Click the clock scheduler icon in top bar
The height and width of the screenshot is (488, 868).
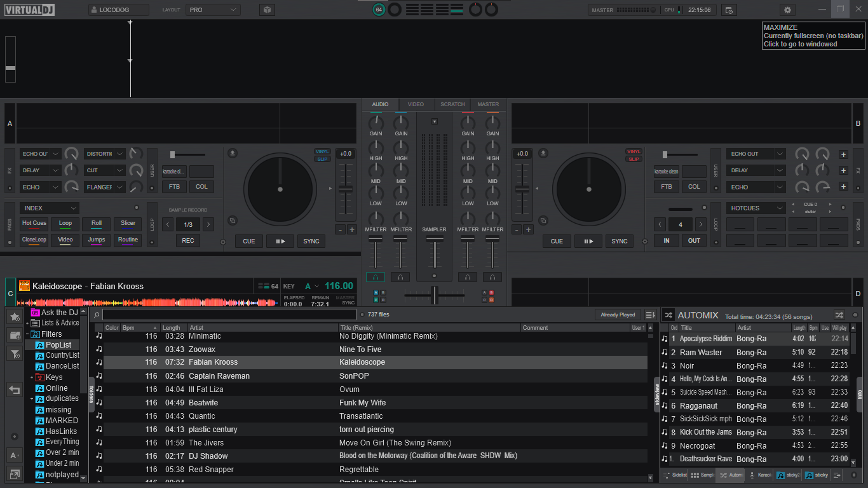click(729, 10)
